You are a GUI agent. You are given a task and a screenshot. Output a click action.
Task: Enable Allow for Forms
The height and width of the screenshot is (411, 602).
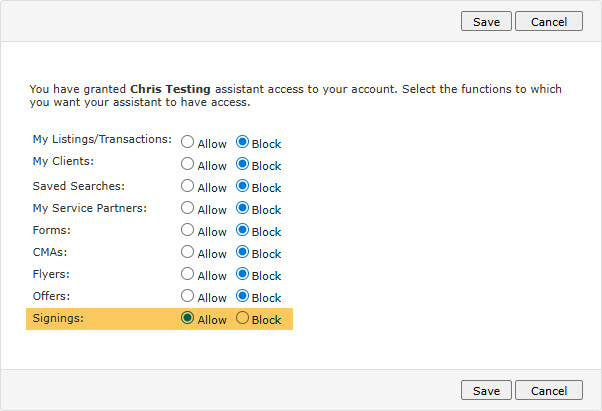[x=188, y=231]
